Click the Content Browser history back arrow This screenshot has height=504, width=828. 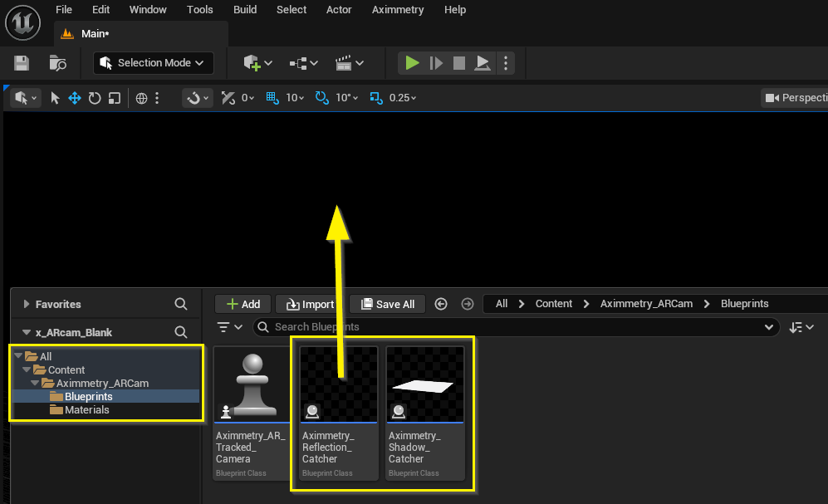click(x=441, y=304)
